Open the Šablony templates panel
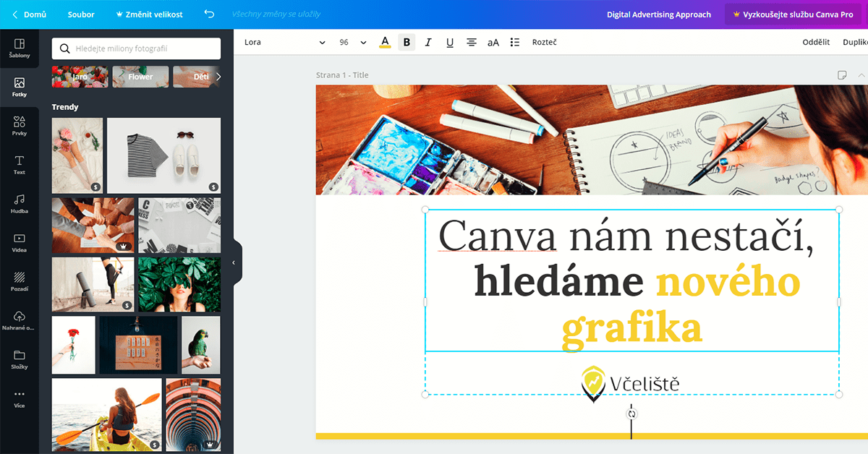 20,48
